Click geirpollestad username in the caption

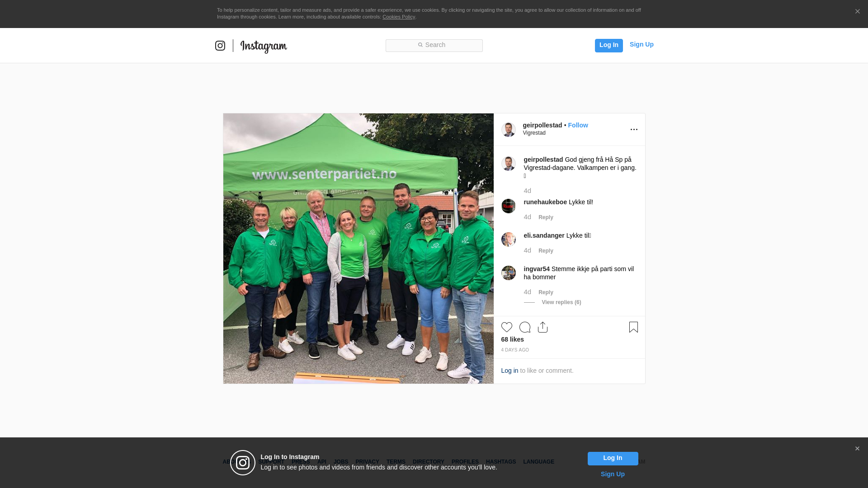(x=543, y=160)
